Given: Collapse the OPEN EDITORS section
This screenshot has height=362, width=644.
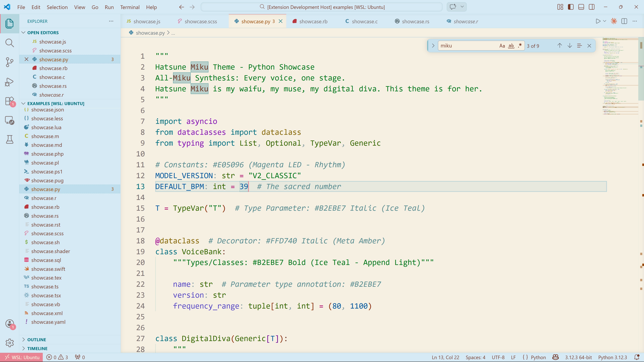Looking at the screenshot, I should point(43,33).
